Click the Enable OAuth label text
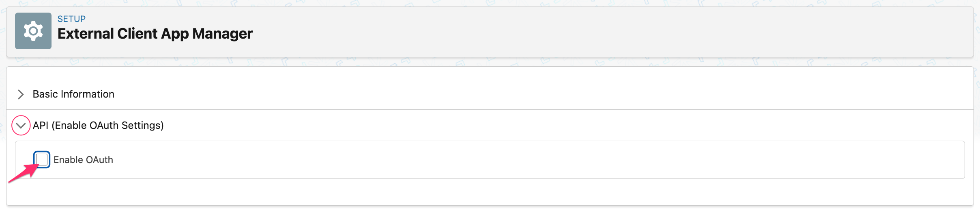The width and height of the screenshot is (980, 211). click(x=83, y=160)
